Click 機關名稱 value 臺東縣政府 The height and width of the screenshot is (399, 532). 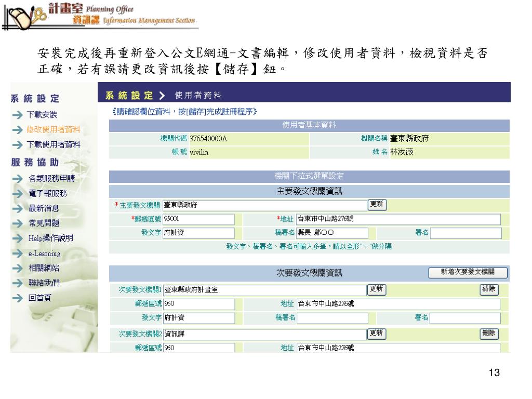click(409, 138)
